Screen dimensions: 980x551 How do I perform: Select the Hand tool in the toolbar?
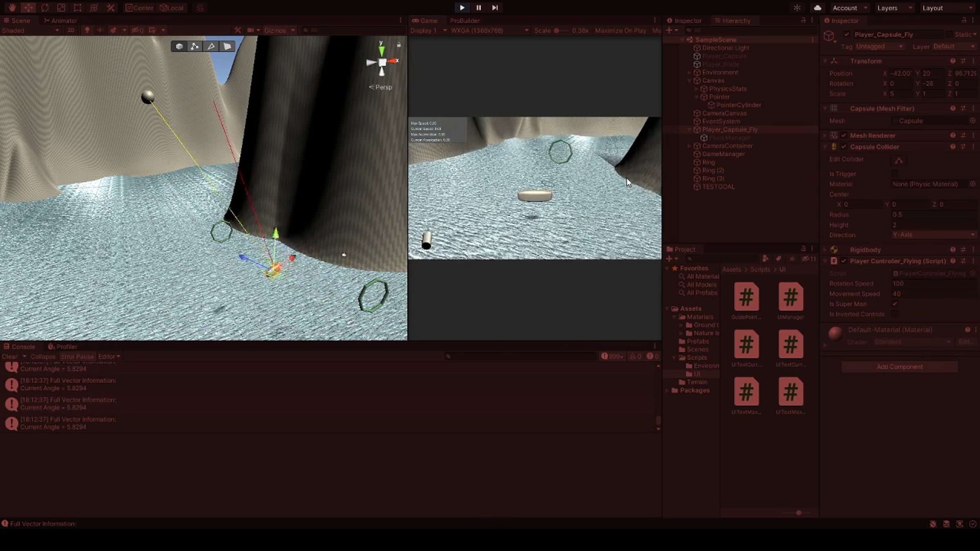coord(12,8)
